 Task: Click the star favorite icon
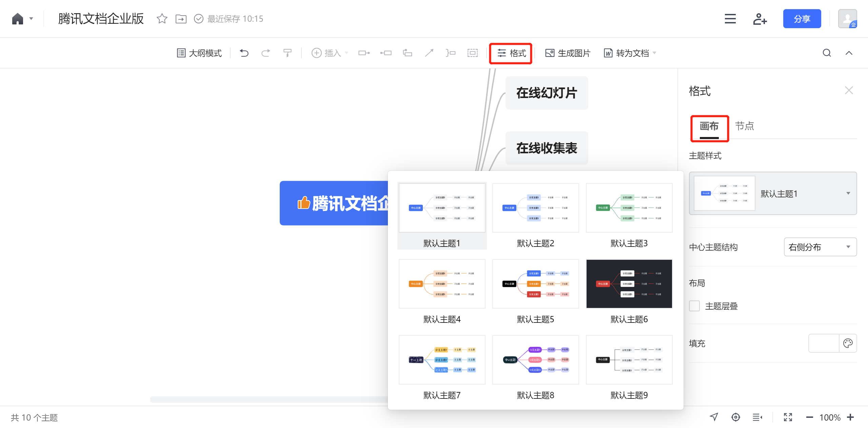point(162,19)
